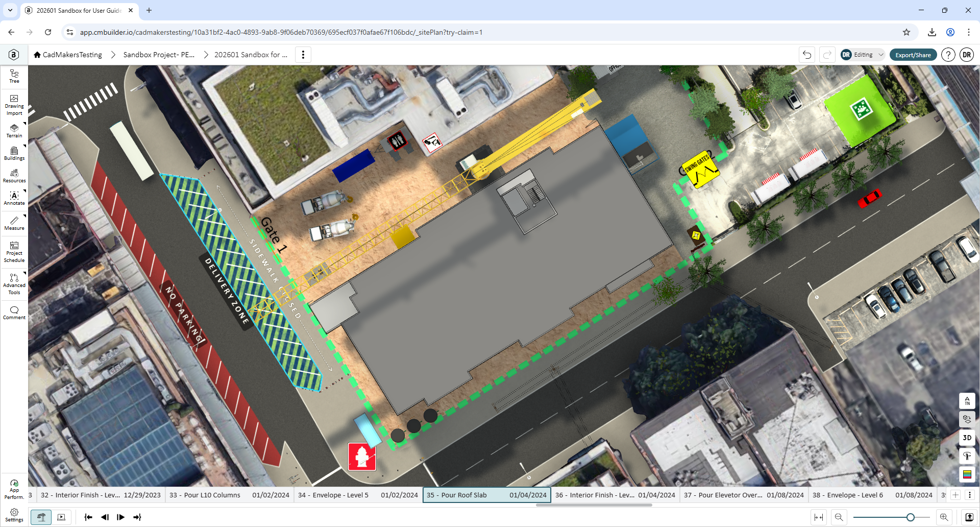Select the Measure tool
980x527 pixels.
(14, 223)
